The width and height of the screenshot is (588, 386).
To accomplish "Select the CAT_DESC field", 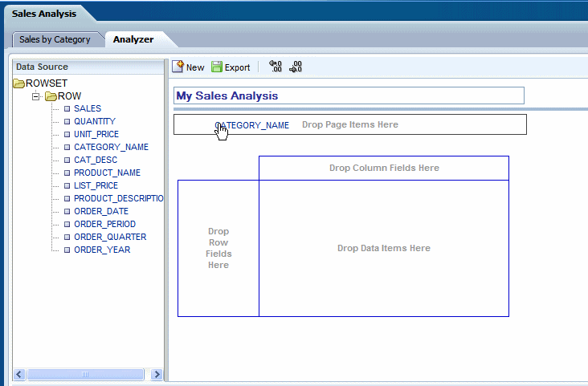I will click(96, 160).
